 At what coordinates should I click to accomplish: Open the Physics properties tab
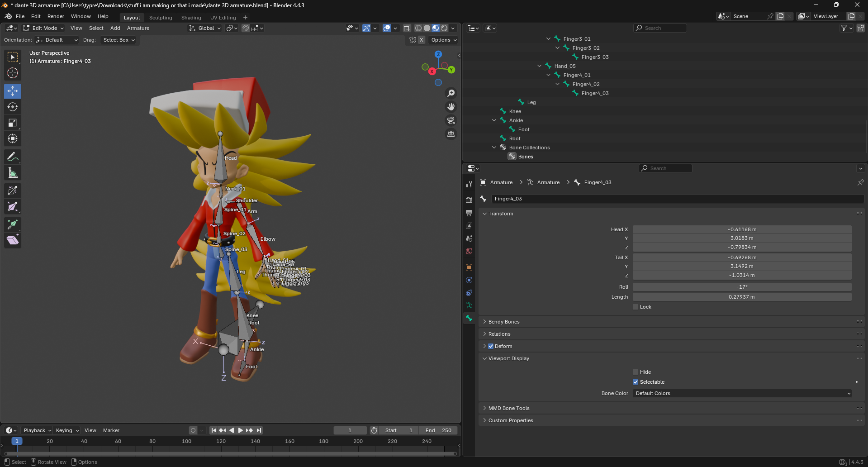pos(469,280)
